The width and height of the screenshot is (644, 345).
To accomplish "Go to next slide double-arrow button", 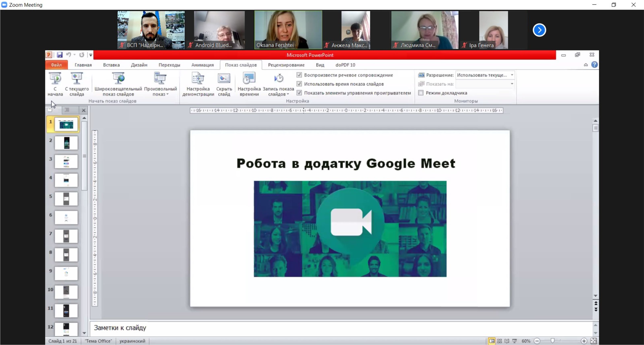I will pos(596,310).
